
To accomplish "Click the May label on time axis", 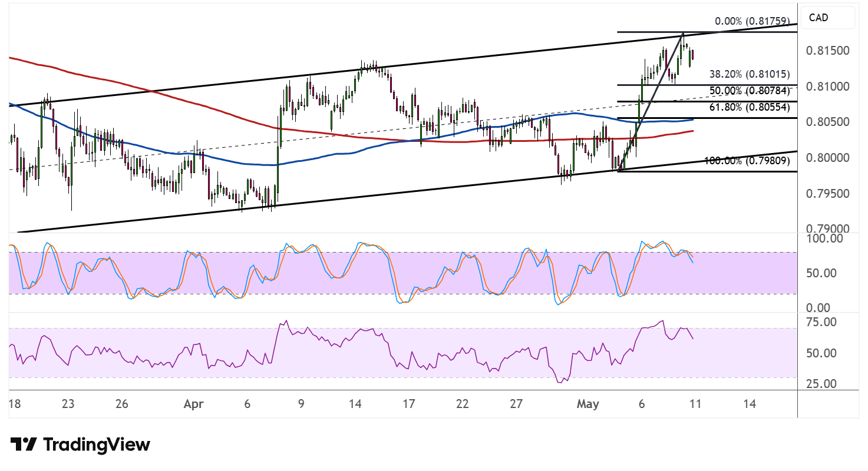I will coord(588,404).
